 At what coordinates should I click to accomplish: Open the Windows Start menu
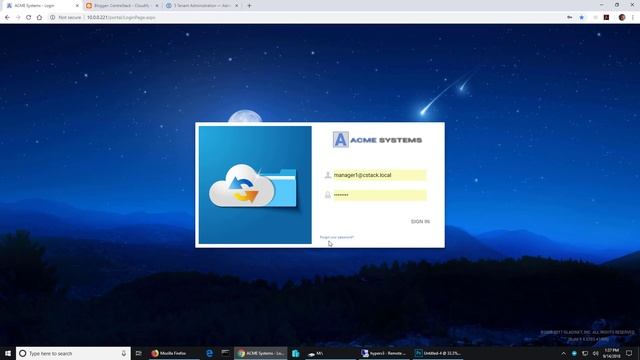click(x=8, y=353)
